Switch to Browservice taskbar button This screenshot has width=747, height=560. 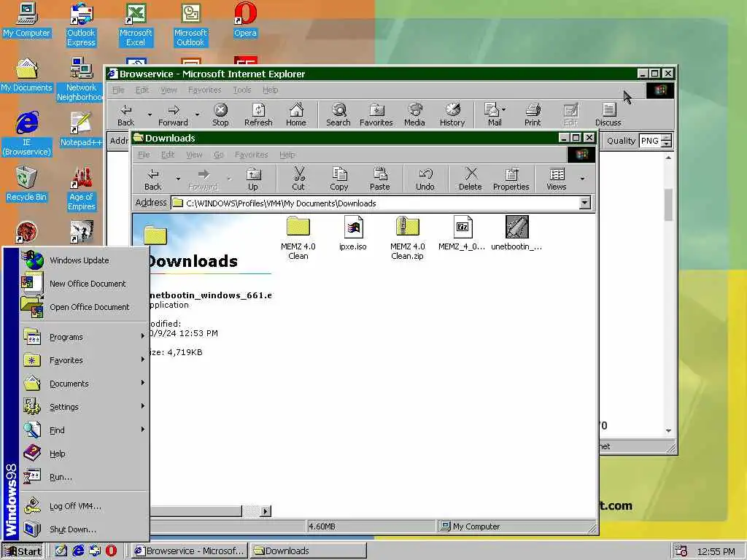[190, 551]
